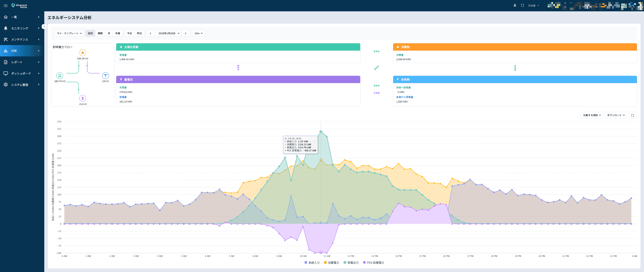Viewport: 644px width, 272px height.
Task: Open the ダウンロード button menu
Action: click(x=615, y=115)
